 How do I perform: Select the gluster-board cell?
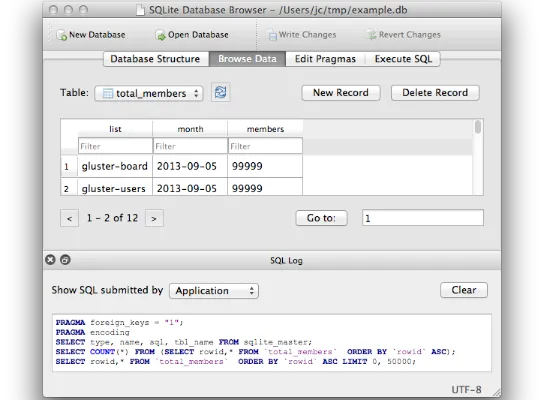tap(115, 166)
